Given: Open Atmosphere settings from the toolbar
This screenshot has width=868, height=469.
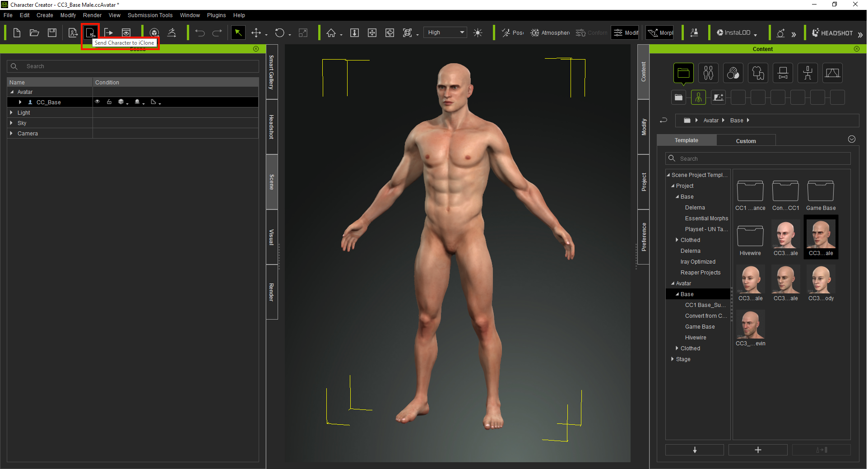Looking at the screenshot, I should click(x=550, y=33).
